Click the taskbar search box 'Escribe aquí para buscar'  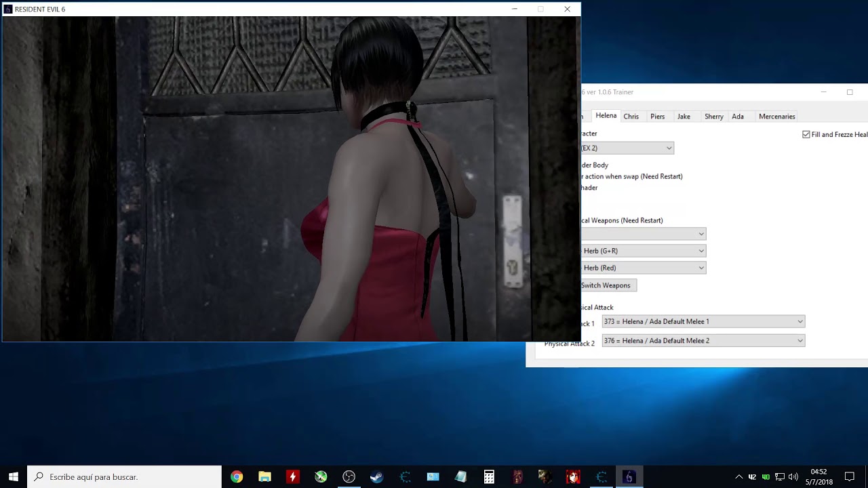click(x=124, y=477)
